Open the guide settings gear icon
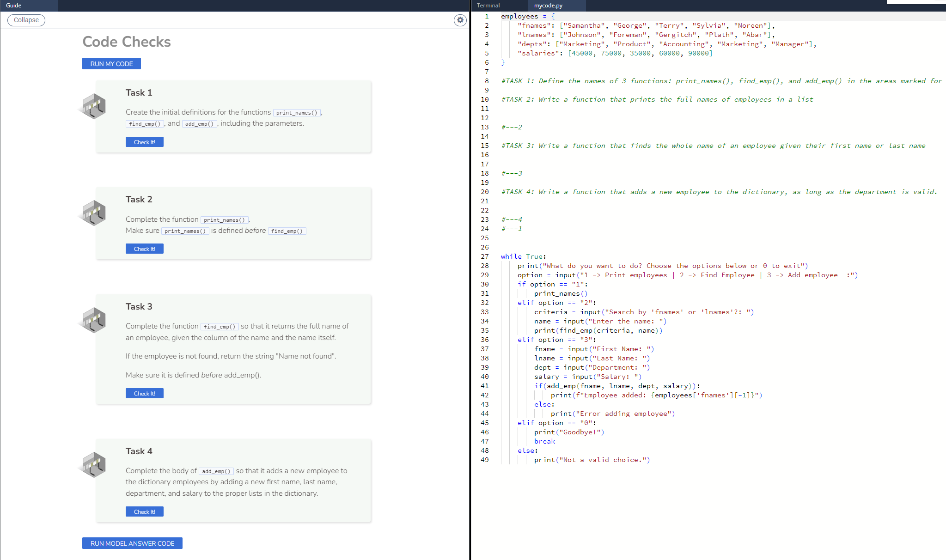Screen dimensions: 946x560 click(460, 20)
